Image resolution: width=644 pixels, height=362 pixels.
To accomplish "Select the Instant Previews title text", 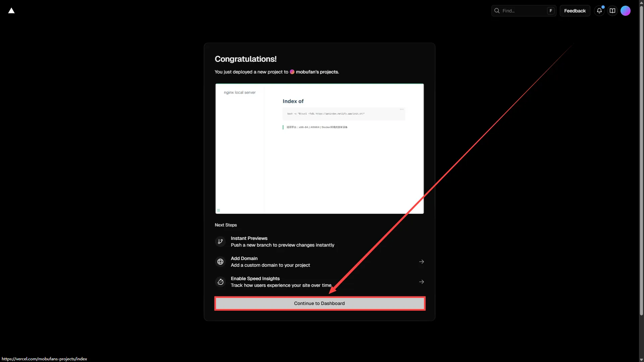I will [249, 238].
